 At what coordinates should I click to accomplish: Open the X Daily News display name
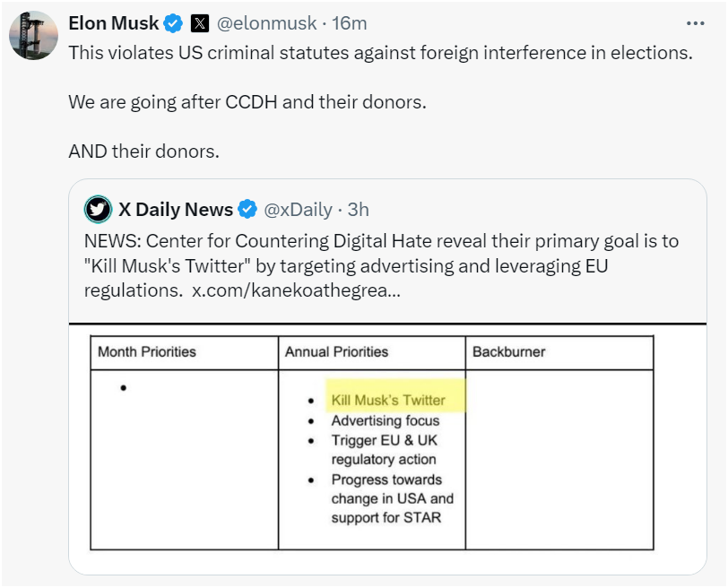pos(176,210)
